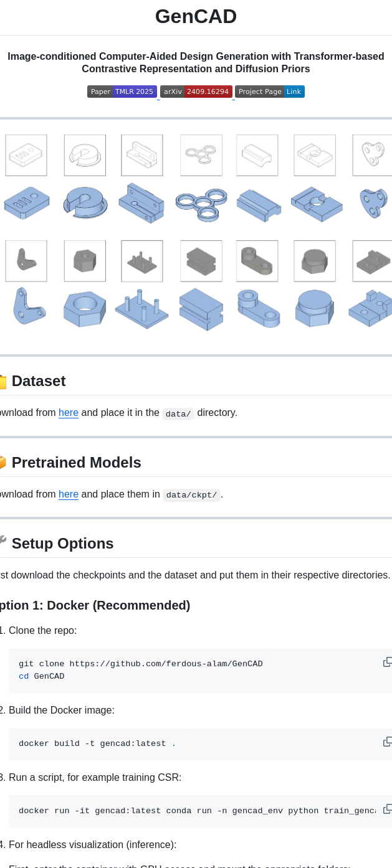Viewport: 392px width, 868px height.
Task: Click the data/ckpt/ inline code text
Action: [x=191, y=496]
